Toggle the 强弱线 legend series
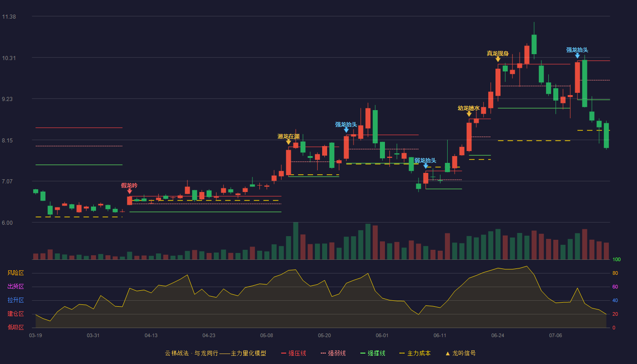637x364 pixels. click(x=333, y=353)
